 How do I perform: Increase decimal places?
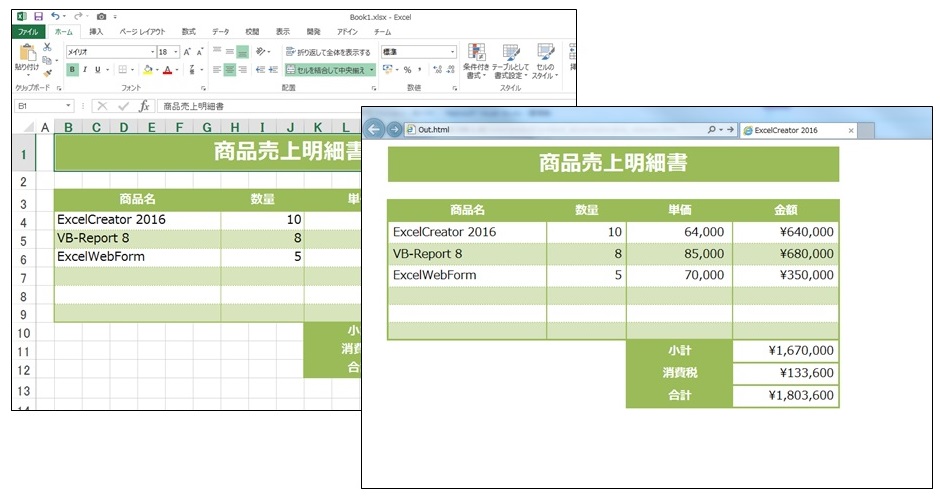pyautogui.click(x=438, y=70)
